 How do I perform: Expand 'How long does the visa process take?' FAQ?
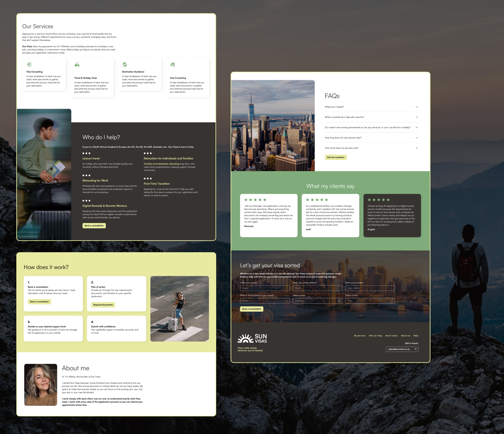click(x=371, y=138)
